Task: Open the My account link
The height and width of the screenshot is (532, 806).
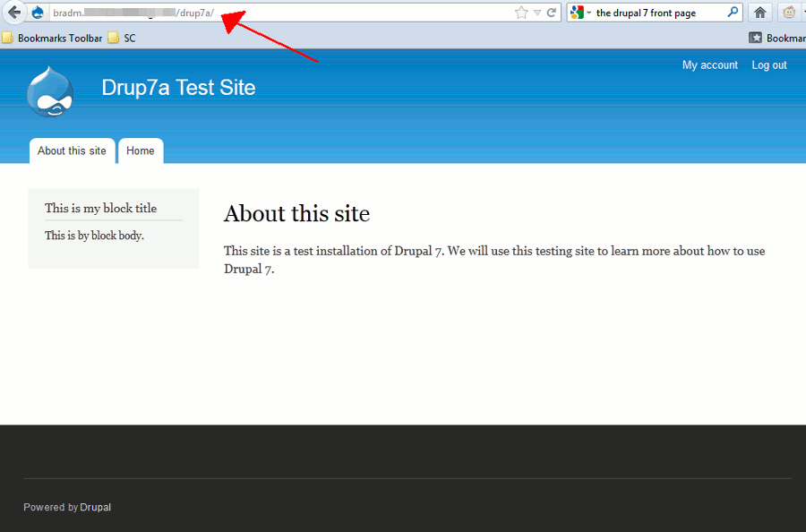Action: (x=709, y=65)
